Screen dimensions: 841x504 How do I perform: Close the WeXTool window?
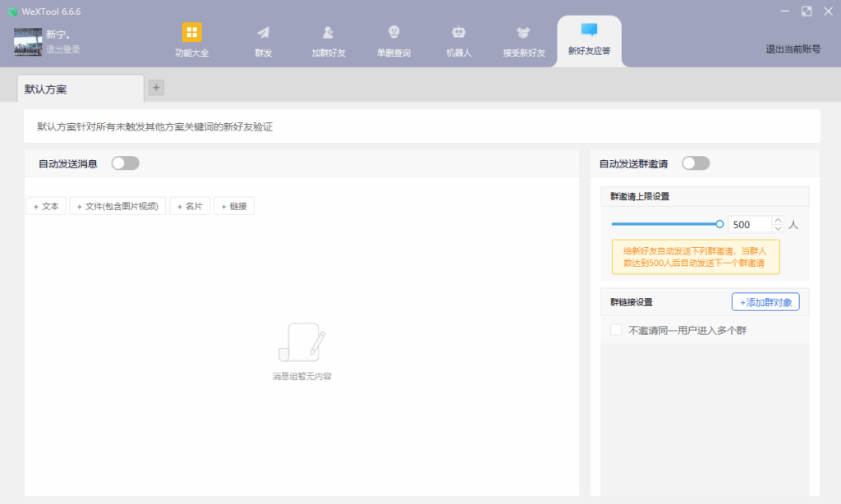pyautogui.click(x=828, y=11)
